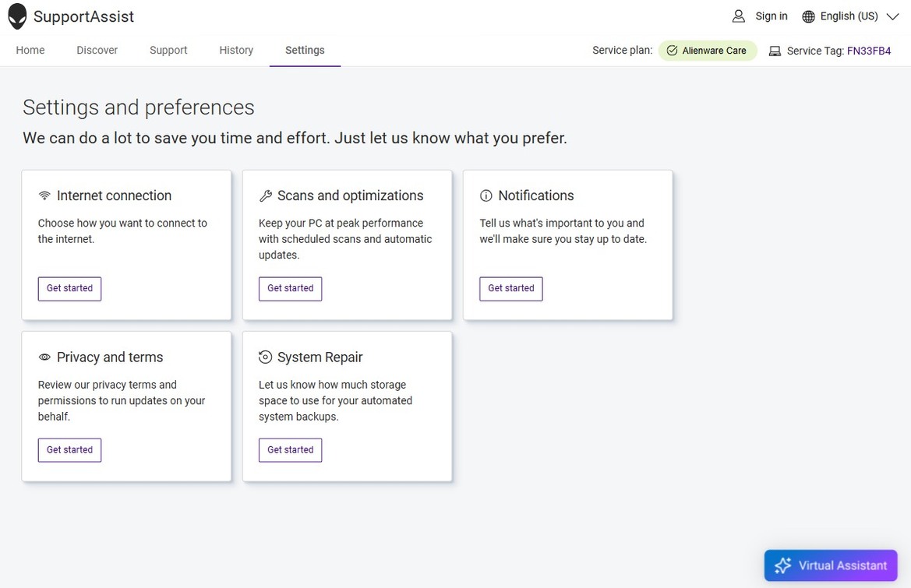Go to the Support tab
Image resolution: width=911 pixels, height=588 pixels.
pos(168,50)
